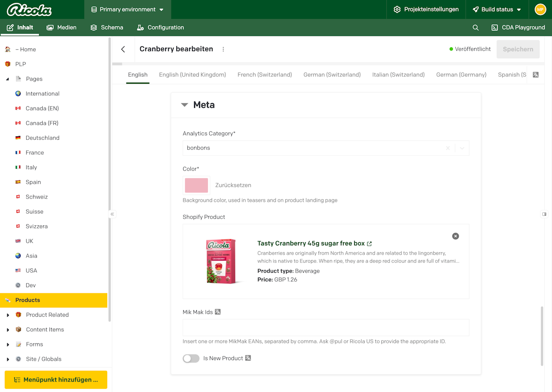This screenshot has height=392, width=552.
Task: Click the translation icon next to Is New Product
Action: point(248,358)
